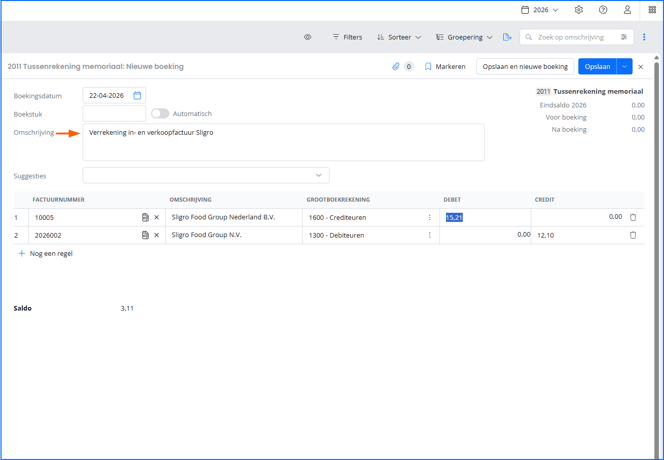Image resolution: width=664 pixels, height=460 pixels.
Task: Open the settings gear icon
Action: click(x=578, y=10)
